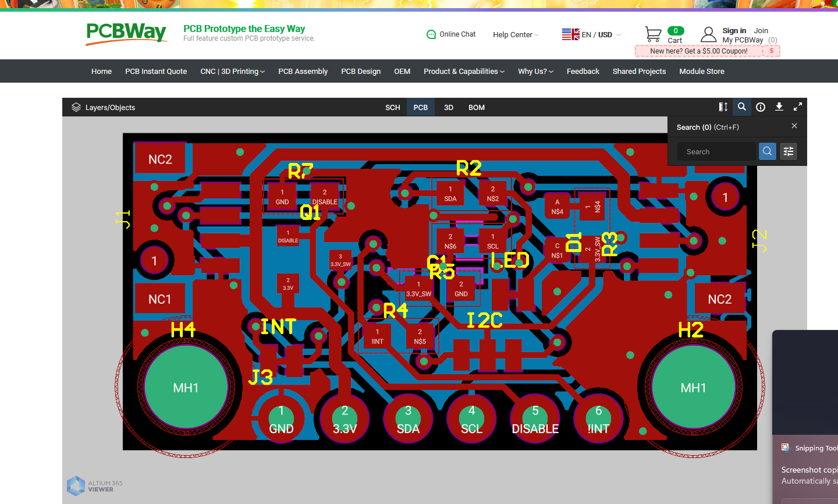Click the right MH1 mounting hole pad
The image size is (838, 504).
coord(694,388)
